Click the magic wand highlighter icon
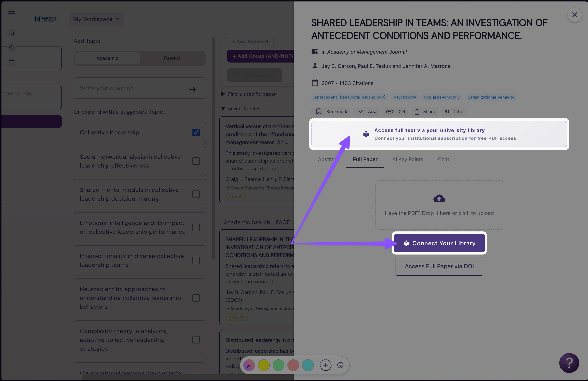Image resolution: width=588 pixels, height=381 pixels. click(x=249, y=365)
